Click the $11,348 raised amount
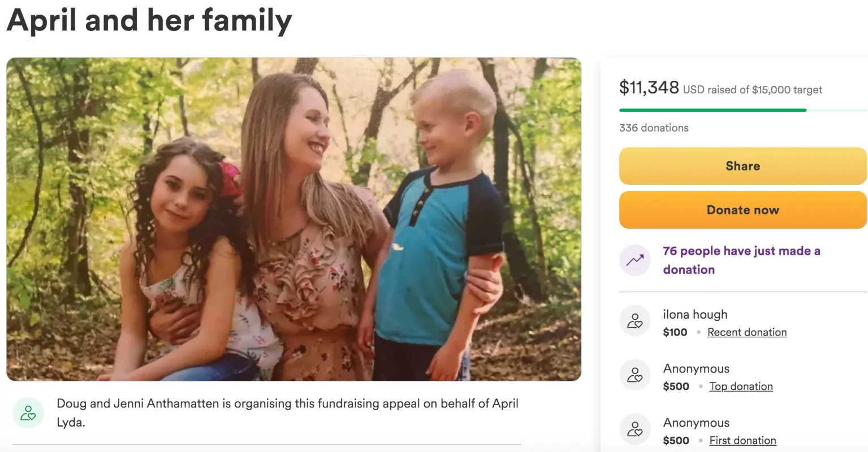The height and width of the screenshot is (452, 868). (649, 88)
